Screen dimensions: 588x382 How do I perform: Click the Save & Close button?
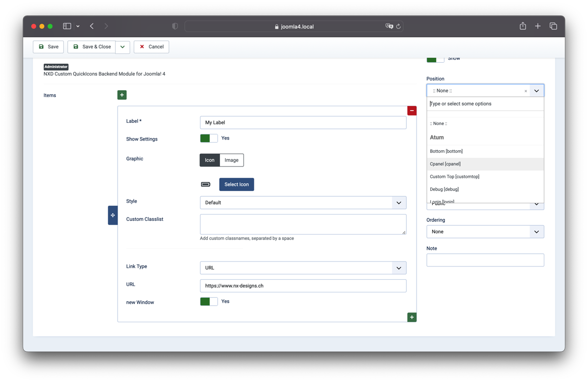(x=92, y=47)
